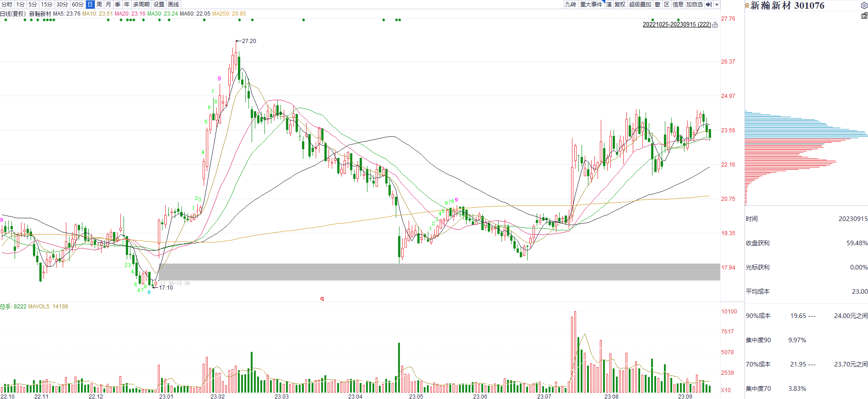Open the 设置 settings menu
The image size is (868, 399).
[159, 4]
